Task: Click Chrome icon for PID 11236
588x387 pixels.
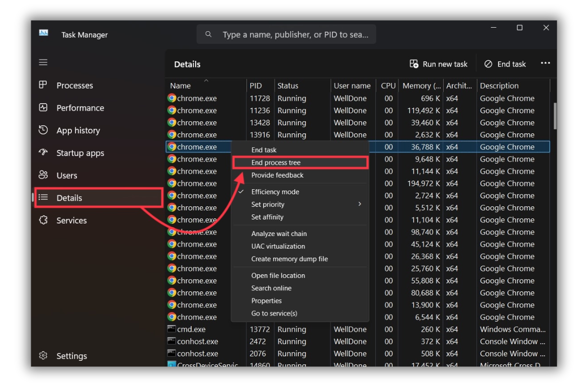Action: point(172,110)
